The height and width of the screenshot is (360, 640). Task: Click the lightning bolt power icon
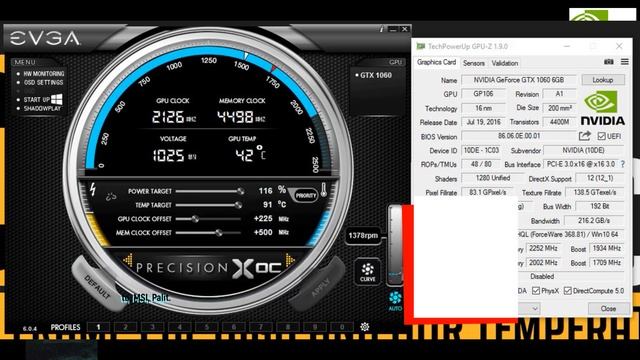[x=93, y=189]
